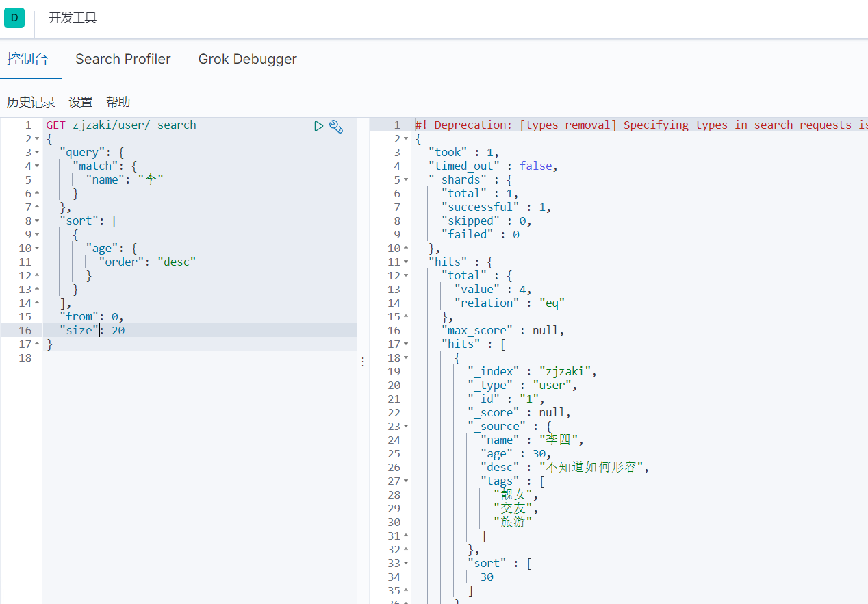Collapse the outer "hits" object at response line 11
Image resolution: width=868 pixels, height=604 pixels.
tap(406, 262)
